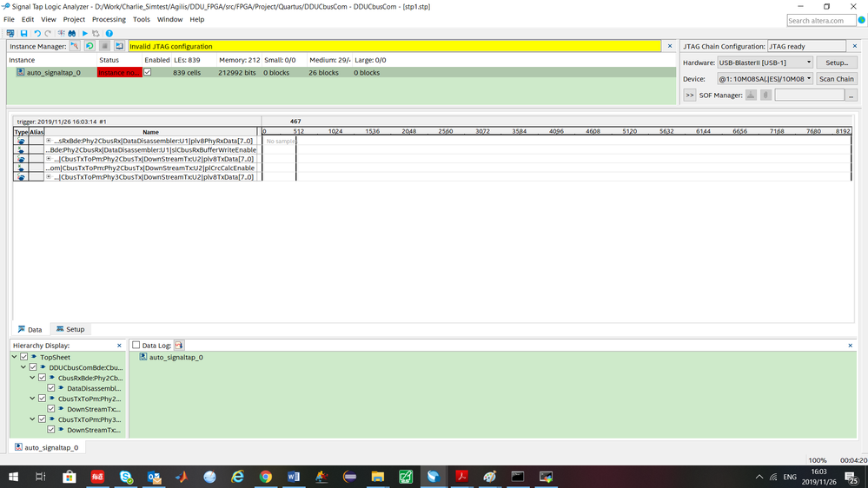Toggle Enabled checkbox for auto_signaltap_0
The width and height of the screenshot is (868, 488).
147,72
